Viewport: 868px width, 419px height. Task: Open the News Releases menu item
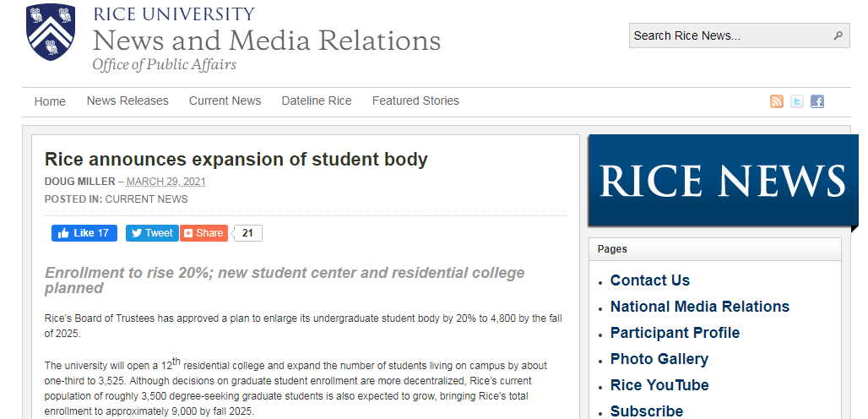[x=127, y=101]
